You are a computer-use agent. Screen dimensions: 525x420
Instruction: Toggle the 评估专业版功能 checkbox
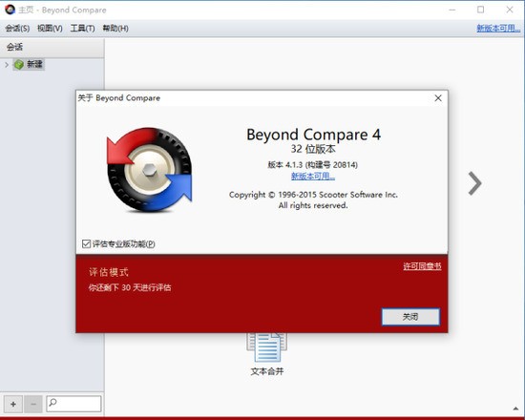click(86, 243)
